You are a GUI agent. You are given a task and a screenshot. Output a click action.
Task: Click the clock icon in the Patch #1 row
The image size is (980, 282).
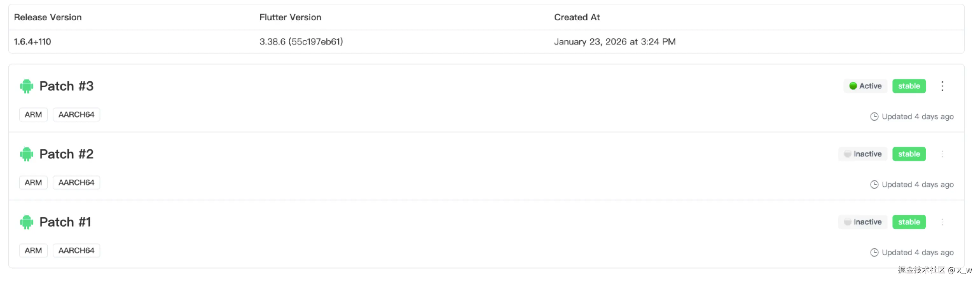(x=874, y=253)
